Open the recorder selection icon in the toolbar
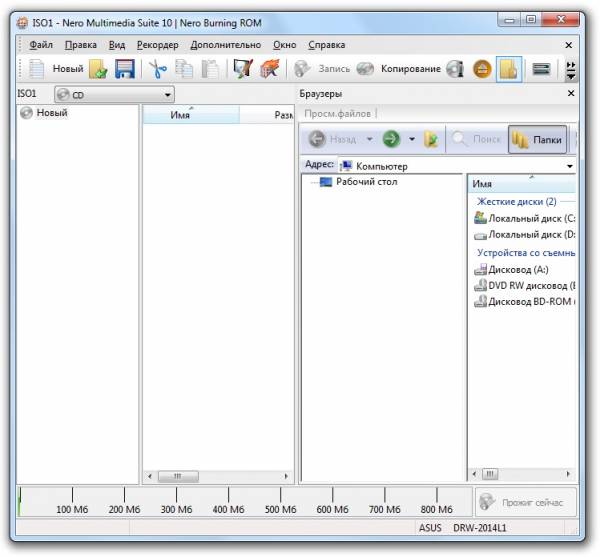The width and height of the screenshot is (600, 557). point(243,69)
